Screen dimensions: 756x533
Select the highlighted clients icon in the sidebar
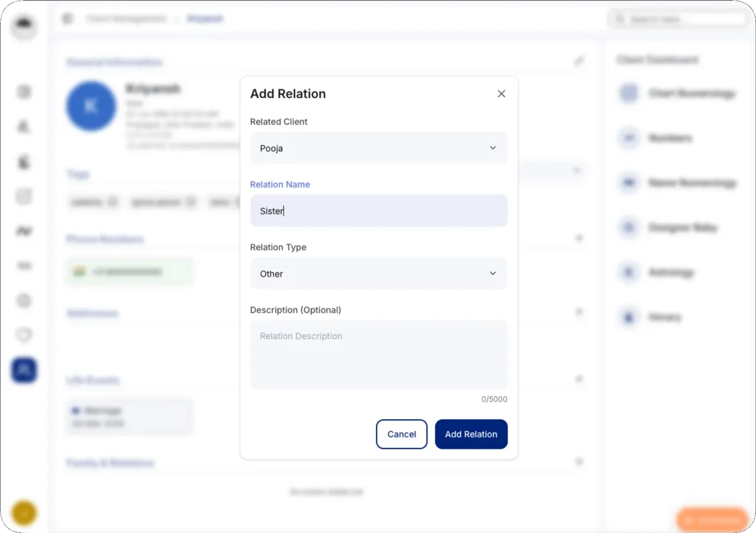click(x=24, y=370)
